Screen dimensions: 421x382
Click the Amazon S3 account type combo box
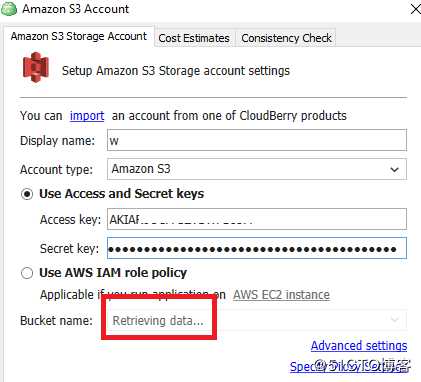click(257, 169)
